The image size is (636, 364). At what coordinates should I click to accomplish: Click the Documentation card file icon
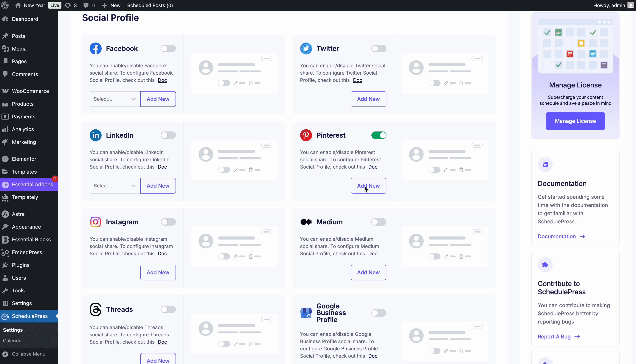click(x=545, y=164)
